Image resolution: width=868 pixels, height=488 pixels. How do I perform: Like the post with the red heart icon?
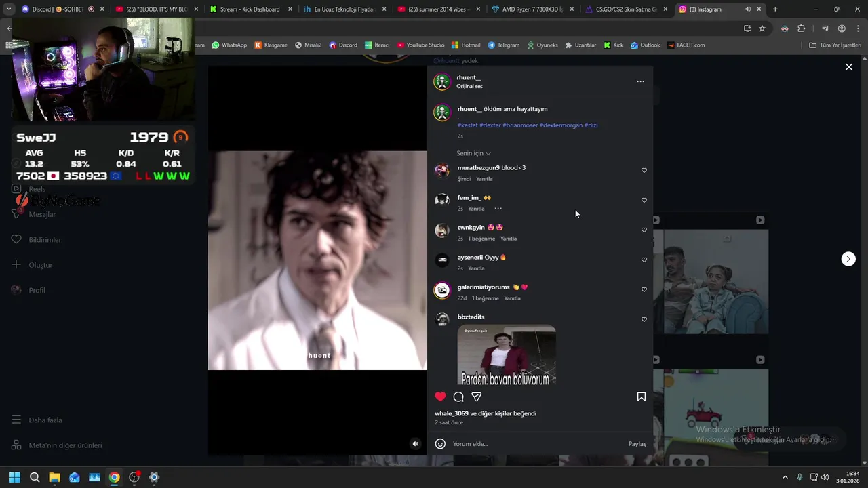[440, 396]
